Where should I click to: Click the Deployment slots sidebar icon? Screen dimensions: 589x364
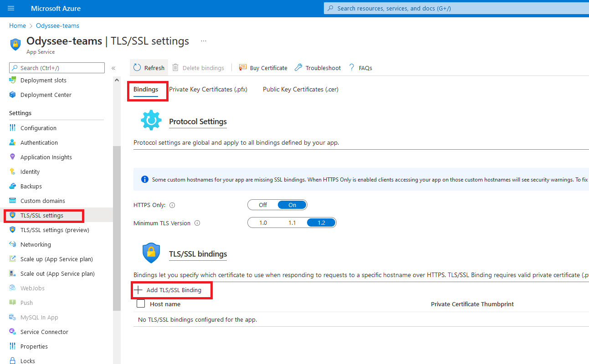click(x=13, y=81)
